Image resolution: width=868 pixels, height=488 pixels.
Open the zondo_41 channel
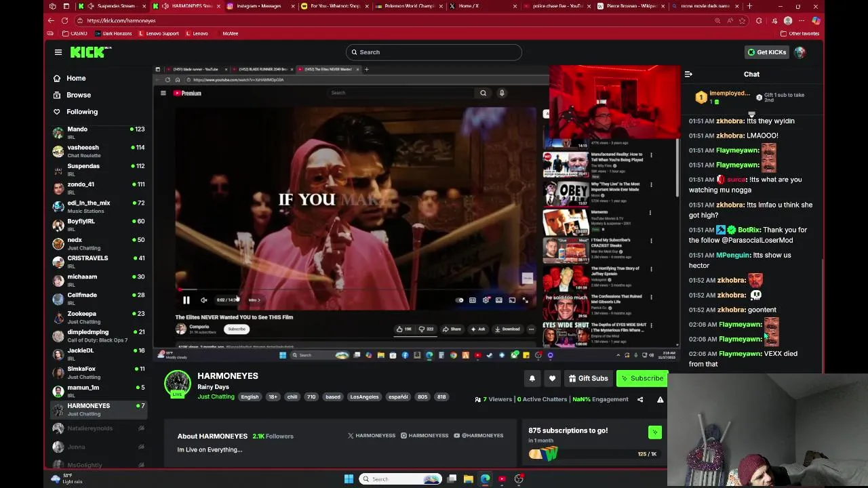[98, 188]
